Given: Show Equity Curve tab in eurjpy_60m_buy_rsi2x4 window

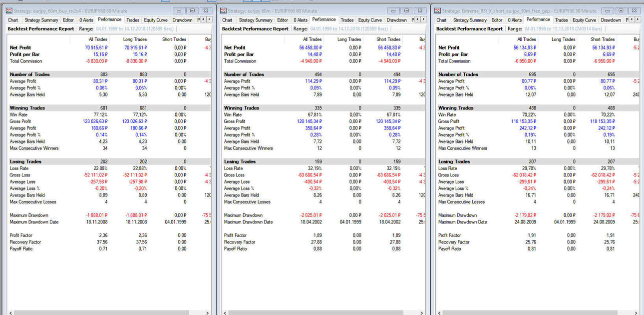Looking at the screenshot, I should (156, 20).
